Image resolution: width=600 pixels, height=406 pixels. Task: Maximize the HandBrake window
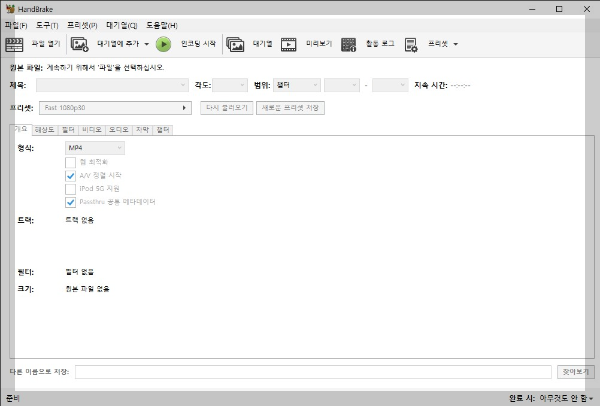click(559, 9)
